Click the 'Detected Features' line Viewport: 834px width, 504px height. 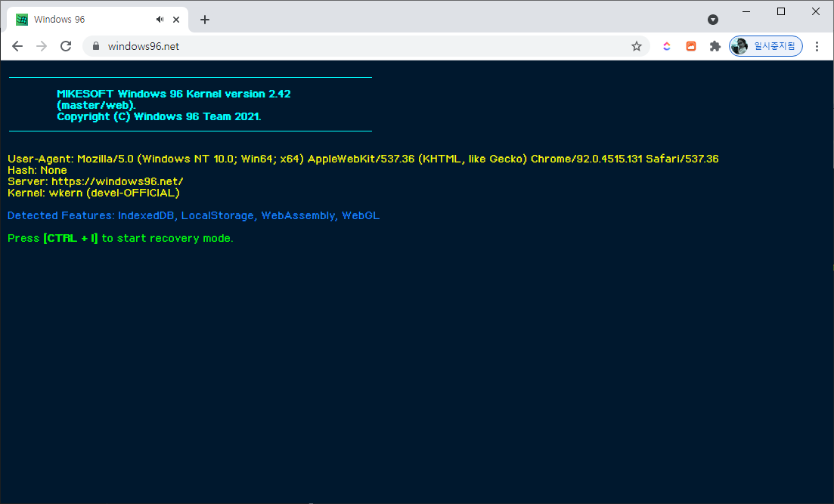194,216
